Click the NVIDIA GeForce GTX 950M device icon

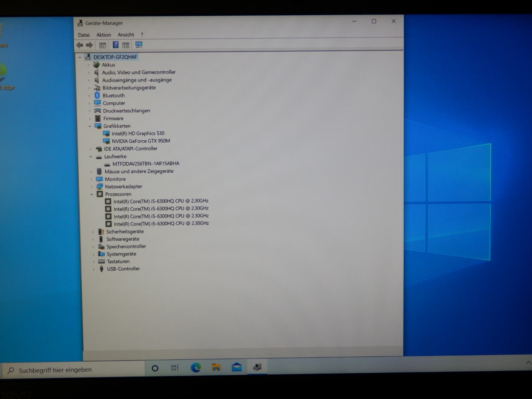click(x=107, y=141)
